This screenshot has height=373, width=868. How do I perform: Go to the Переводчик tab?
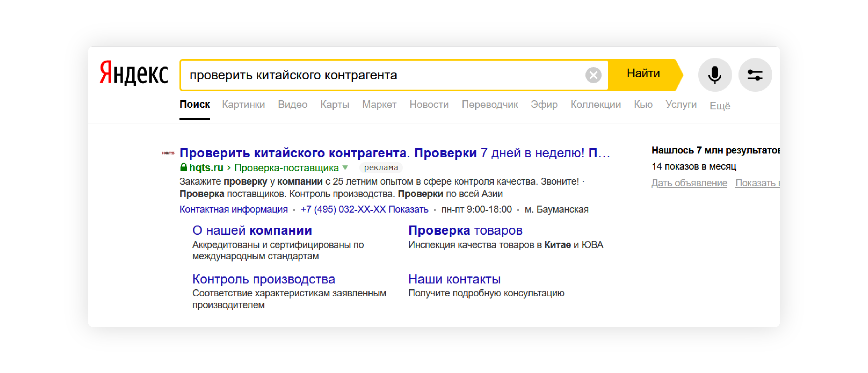[x=489, y=104]
